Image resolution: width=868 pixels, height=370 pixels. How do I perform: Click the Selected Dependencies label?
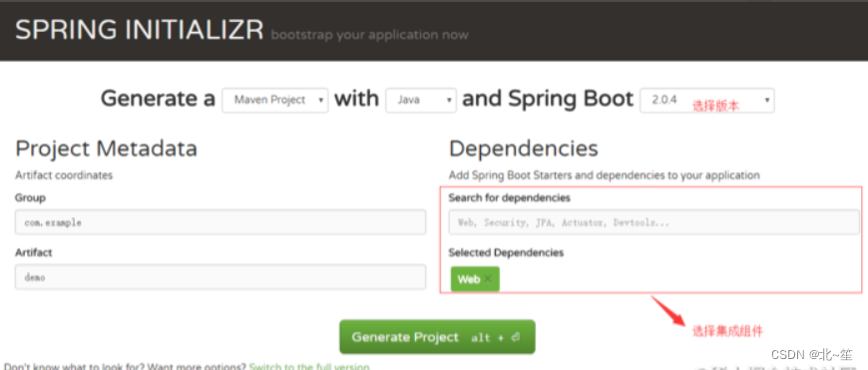(506, 252)
